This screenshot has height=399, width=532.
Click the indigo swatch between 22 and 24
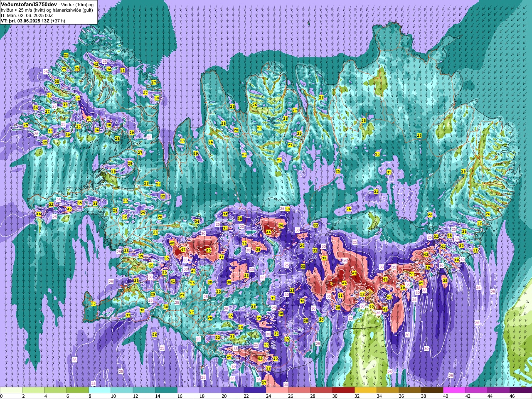pyautogui.click(x=255, y=391)
